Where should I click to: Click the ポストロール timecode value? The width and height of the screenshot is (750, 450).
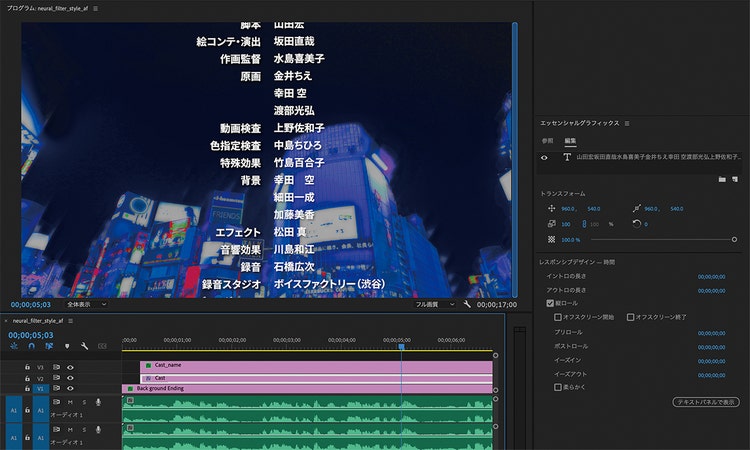click(711, 347)
